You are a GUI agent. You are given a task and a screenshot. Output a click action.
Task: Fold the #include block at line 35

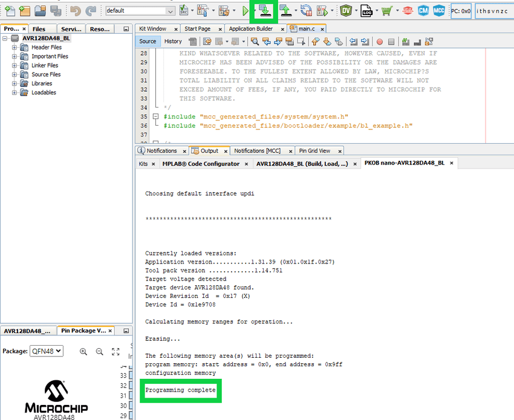(155, 116)
